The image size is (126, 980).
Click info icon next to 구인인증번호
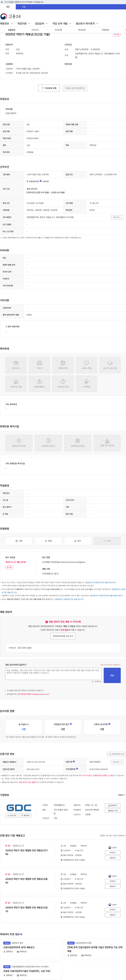click(77, 769)
